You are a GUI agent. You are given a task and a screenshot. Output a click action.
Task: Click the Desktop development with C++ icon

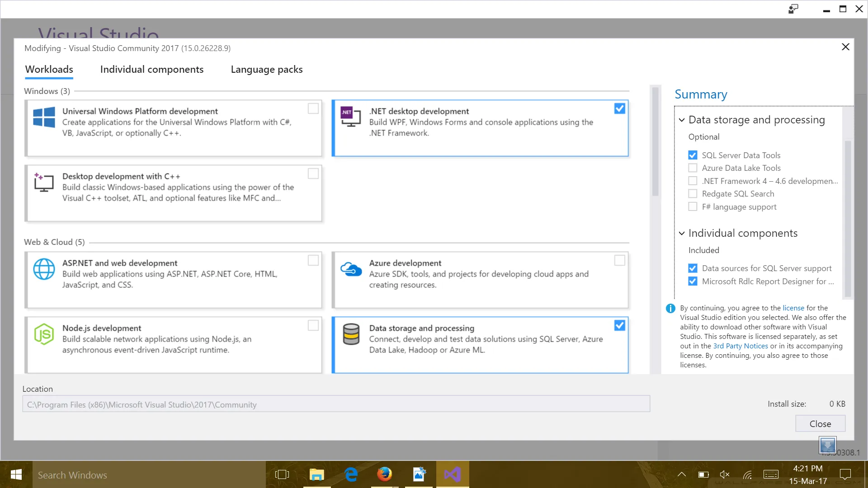coord(44,183)
